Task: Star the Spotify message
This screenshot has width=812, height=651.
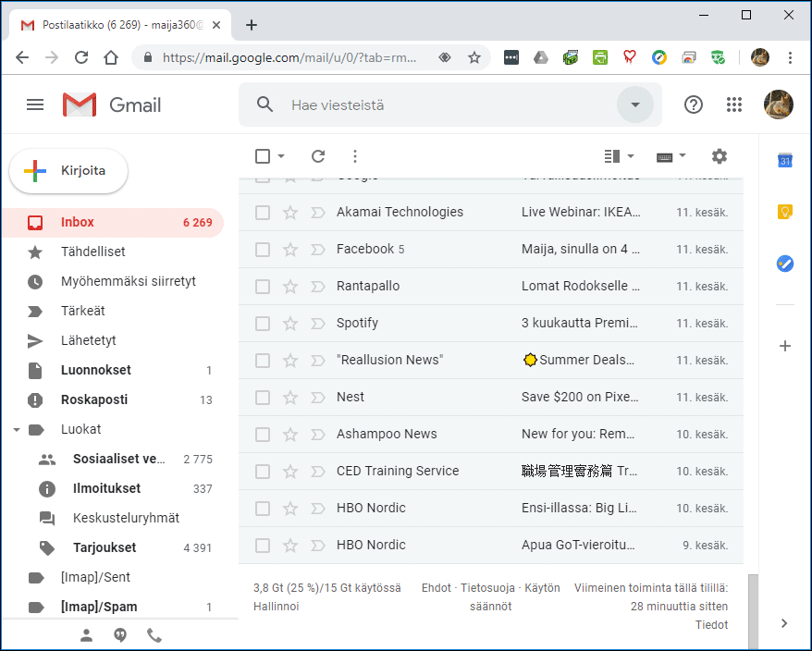Action: pyautogui.click(x=289, y=323)
